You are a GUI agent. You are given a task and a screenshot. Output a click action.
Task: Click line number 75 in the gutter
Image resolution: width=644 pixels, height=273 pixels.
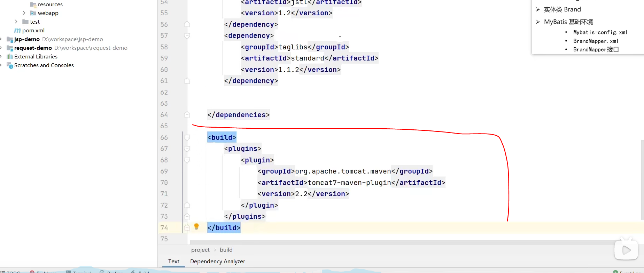(164, 239)
